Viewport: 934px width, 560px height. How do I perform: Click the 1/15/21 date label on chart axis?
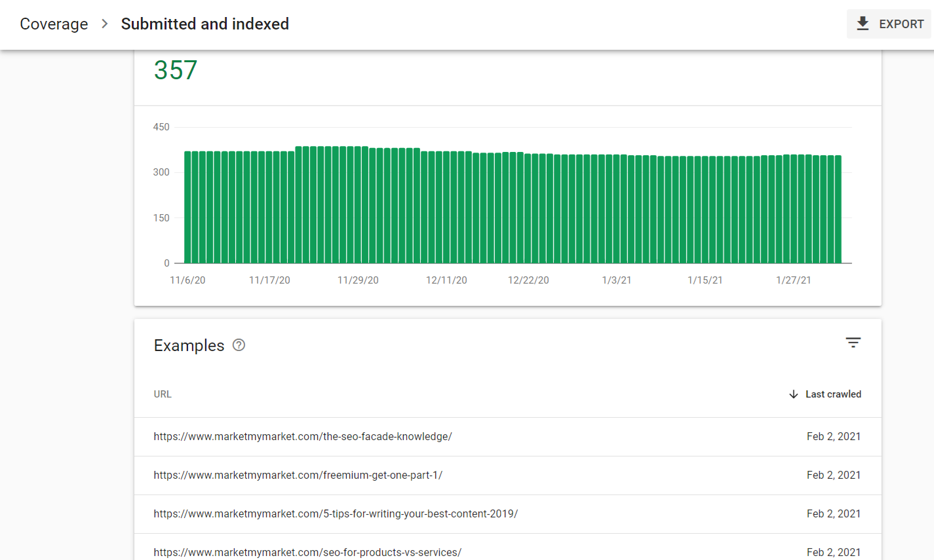click(705, 280)
